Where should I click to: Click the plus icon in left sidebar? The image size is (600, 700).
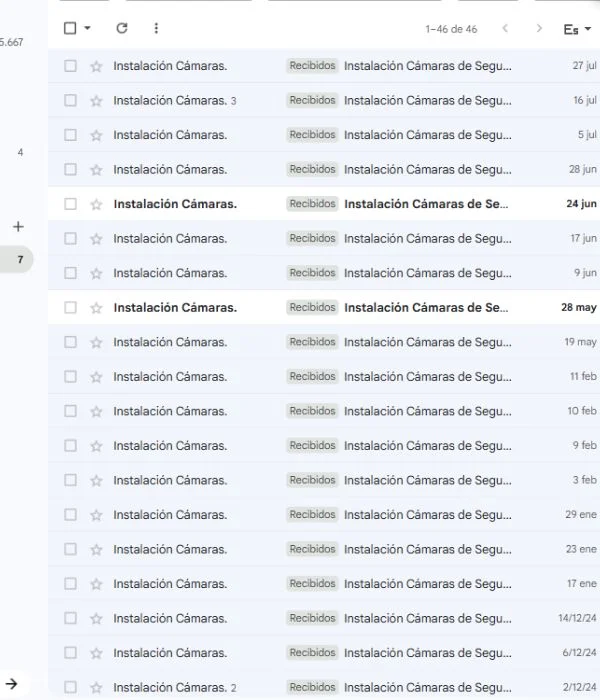coord(18,227)
